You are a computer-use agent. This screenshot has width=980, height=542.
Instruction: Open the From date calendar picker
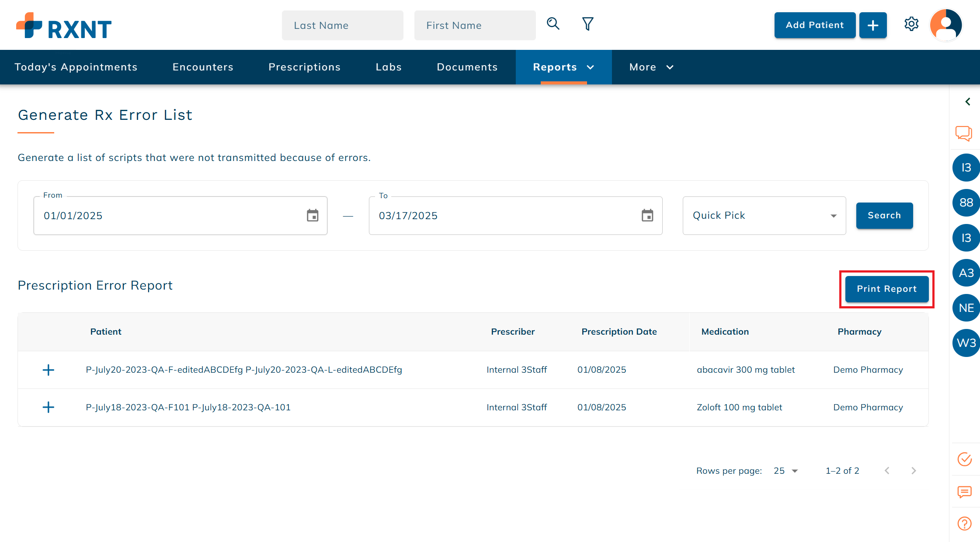click(313, 216)
